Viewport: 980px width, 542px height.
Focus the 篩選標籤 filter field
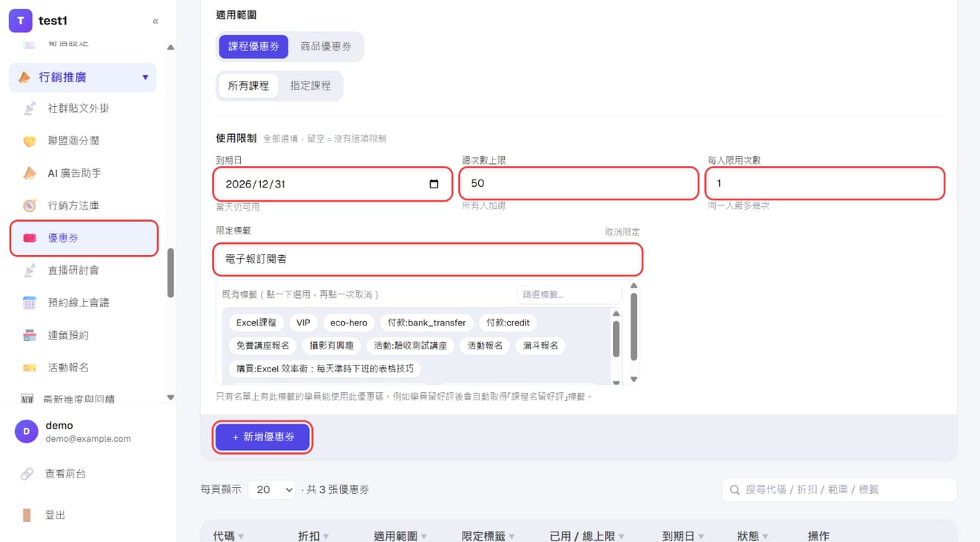pyautogui.click(x=569, y=294)
